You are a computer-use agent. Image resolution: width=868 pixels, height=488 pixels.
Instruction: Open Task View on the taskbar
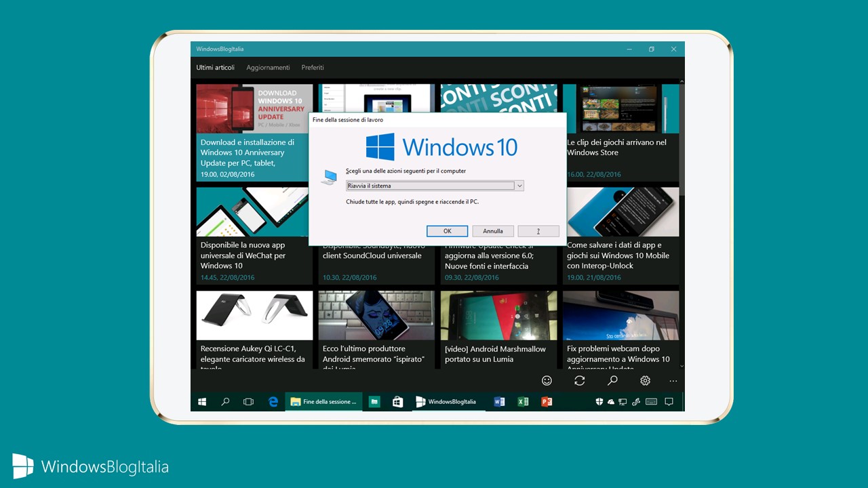248,402
